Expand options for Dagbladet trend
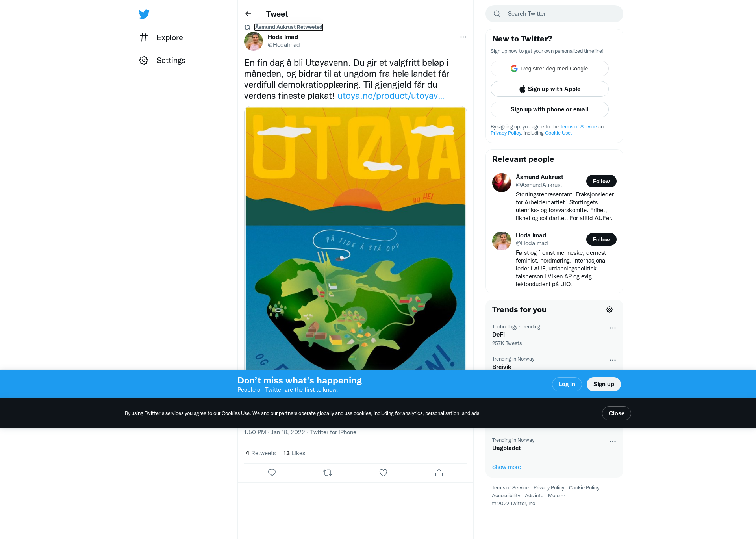Image resolution: width=756 pixels, height=539 pixels. click(x=613, y=441)
